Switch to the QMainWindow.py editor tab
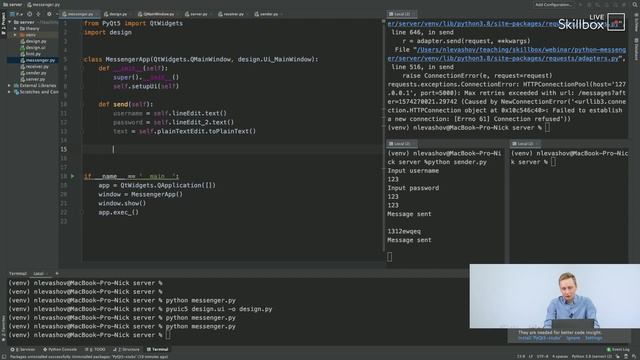640x360 pixels. 158,14
